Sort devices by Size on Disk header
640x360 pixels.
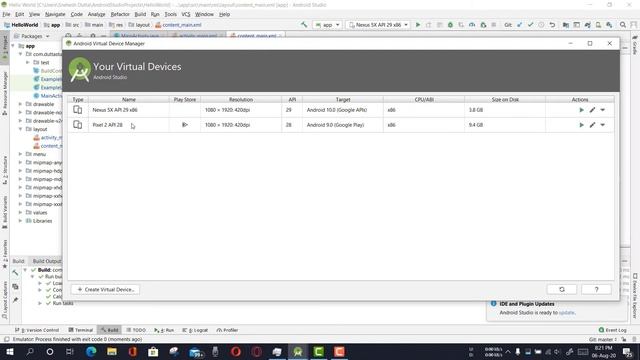click(505, 99)
